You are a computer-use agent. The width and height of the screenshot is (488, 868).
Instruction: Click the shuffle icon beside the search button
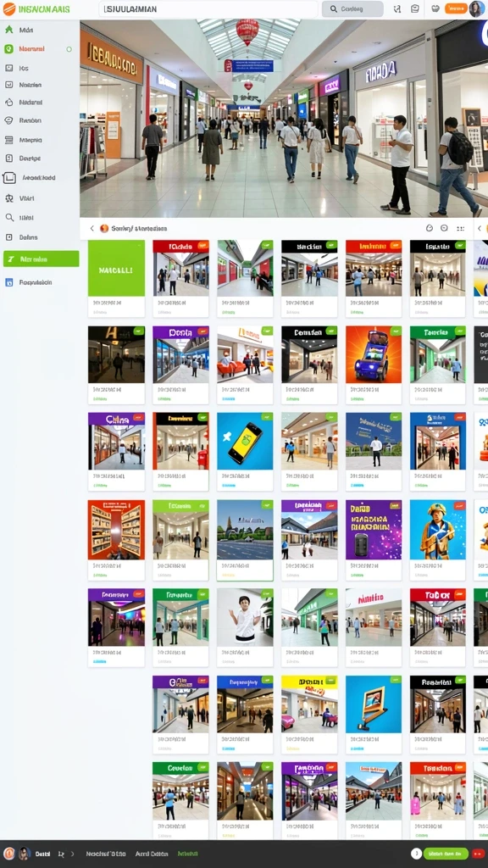396,8
